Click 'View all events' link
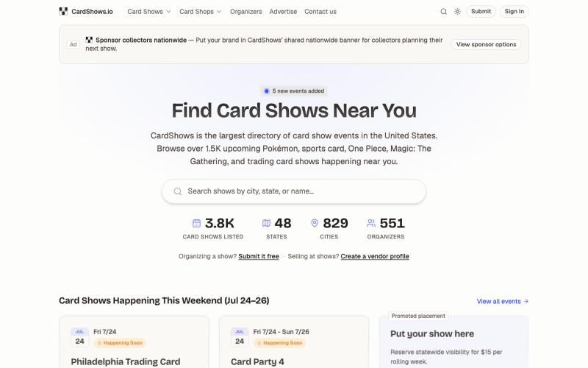The width and height of the screenshot is (588, 368). (x=503, y=301)
